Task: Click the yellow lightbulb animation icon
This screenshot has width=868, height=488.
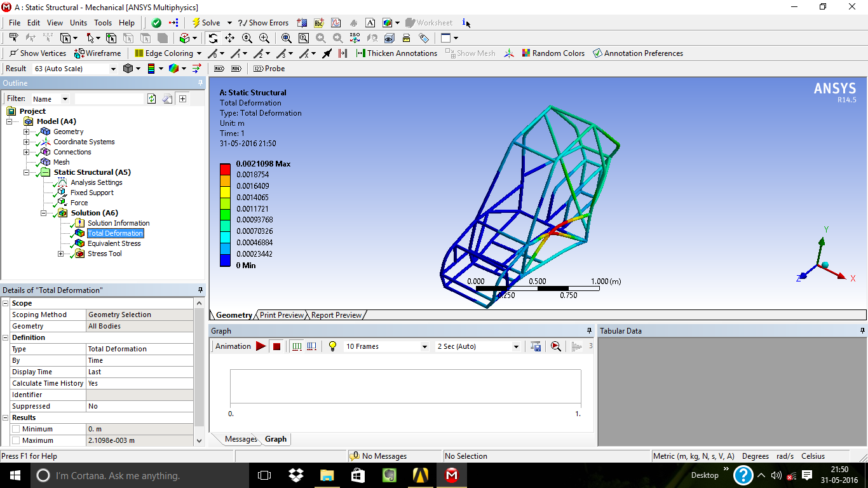Action: coord(332,346)
